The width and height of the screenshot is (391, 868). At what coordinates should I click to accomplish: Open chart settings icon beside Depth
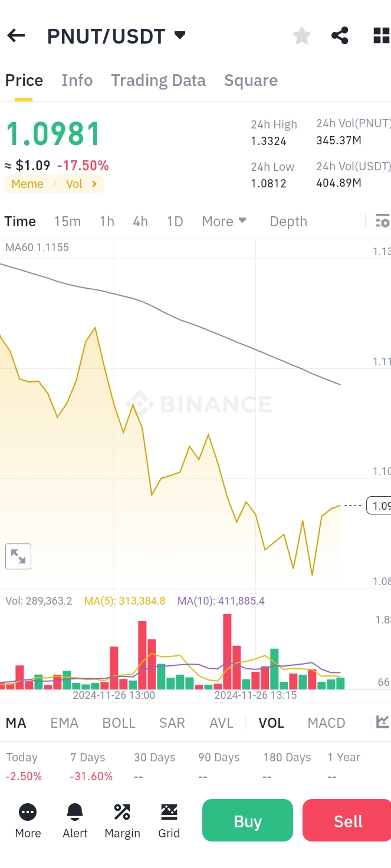tap(382, 221)
